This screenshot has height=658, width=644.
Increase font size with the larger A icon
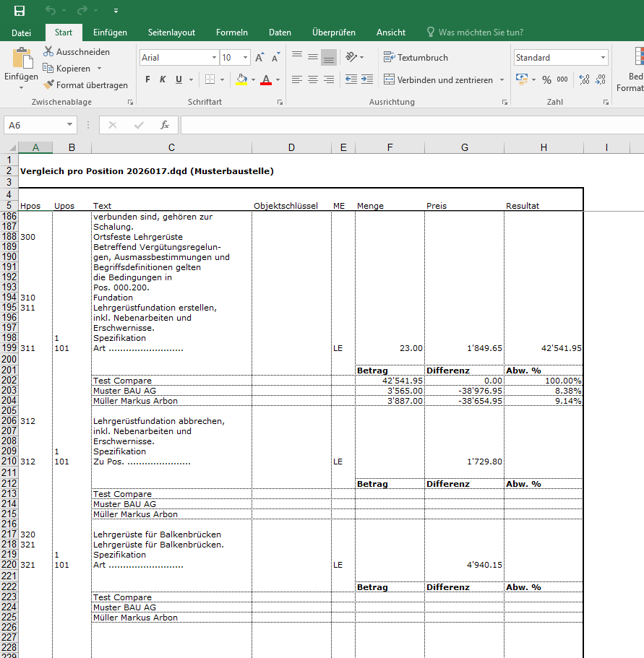click(x=260, y=58)
